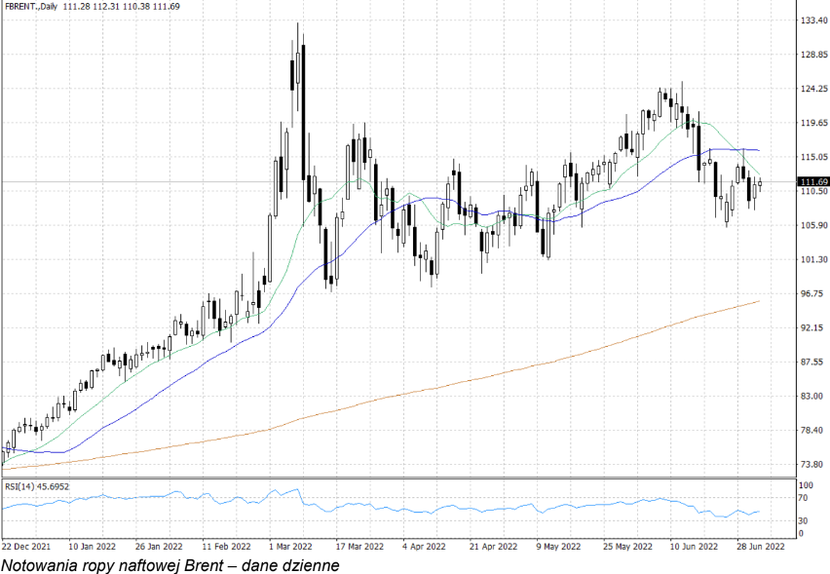
Task: Click the 10 Jan 2022 date label
Action: point(93,546)
